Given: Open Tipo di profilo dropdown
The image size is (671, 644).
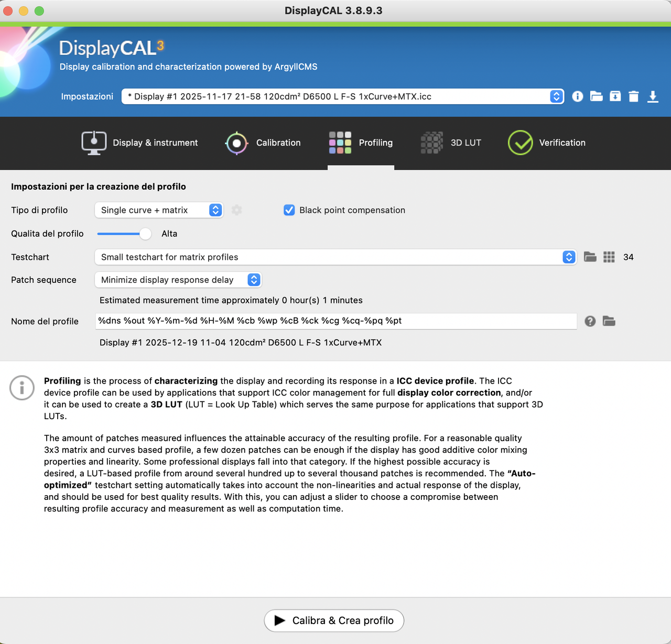Looking at the screenshot, I should click(159, 210).
